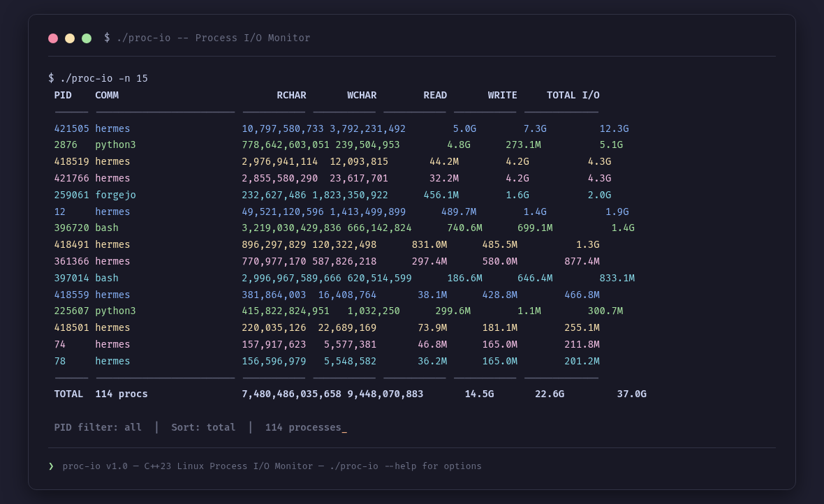Click the WCHAR column header
The image size is (824, 504).
[362, 95]
